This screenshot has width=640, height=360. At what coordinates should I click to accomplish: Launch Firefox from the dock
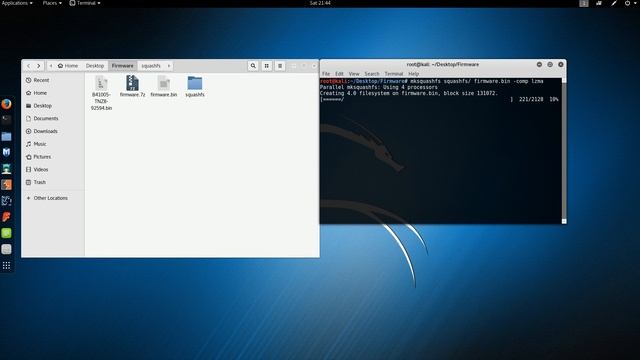[6, 104]
